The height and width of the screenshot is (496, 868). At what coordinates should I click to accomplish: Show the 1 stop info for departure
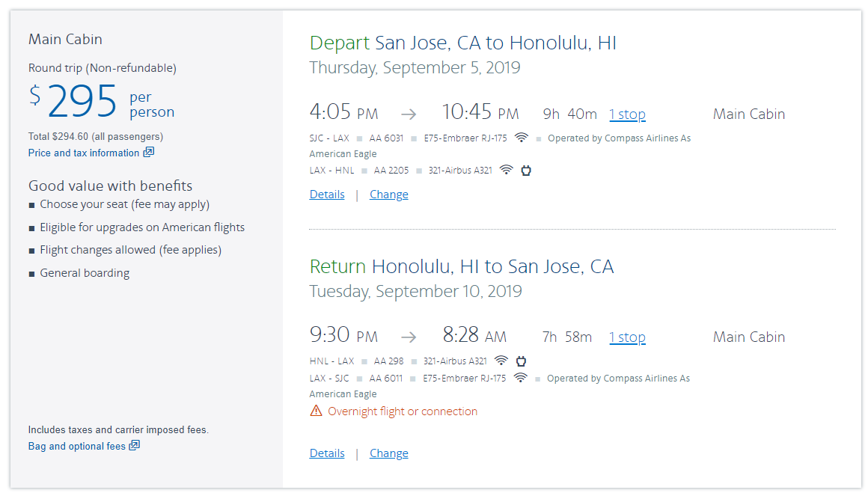[627, 114]
